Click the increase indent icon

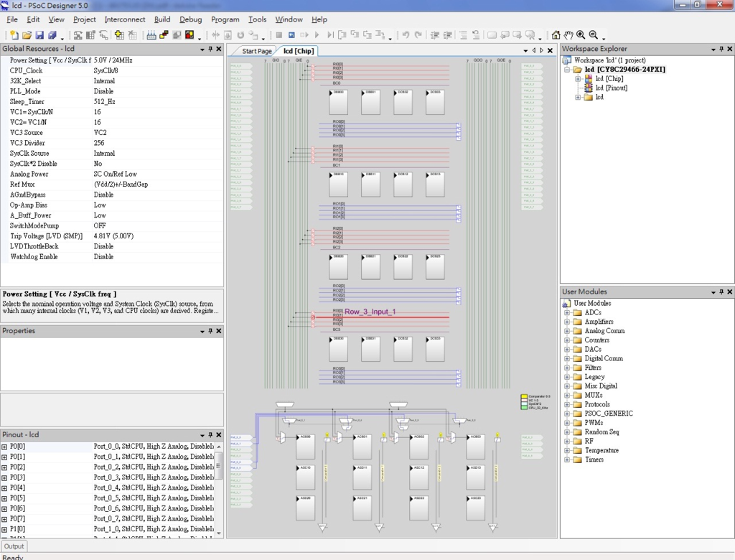[448, 34]
